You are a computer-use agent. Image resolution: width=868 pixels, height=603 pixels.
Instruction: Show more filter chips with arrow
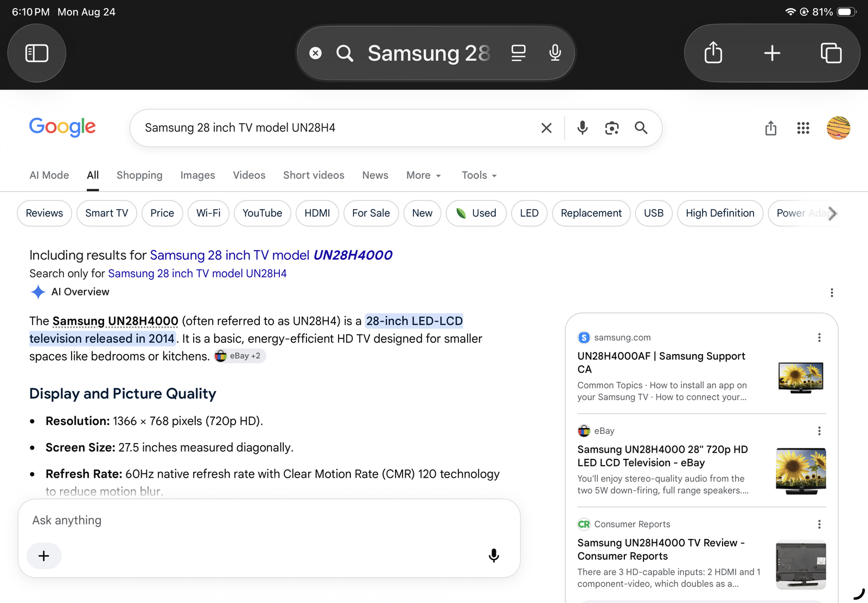coord(833,213)
